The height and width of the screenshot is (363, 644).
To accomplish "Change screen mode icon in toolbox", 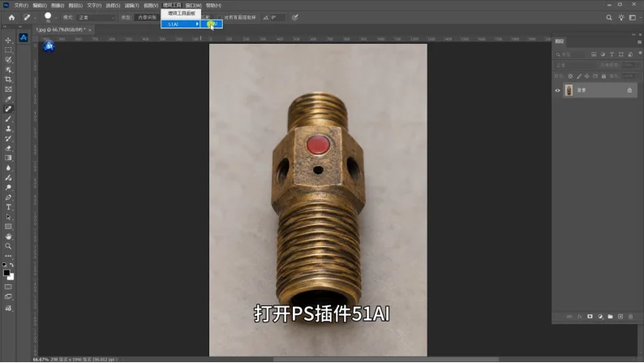I will tap(8, 296).
